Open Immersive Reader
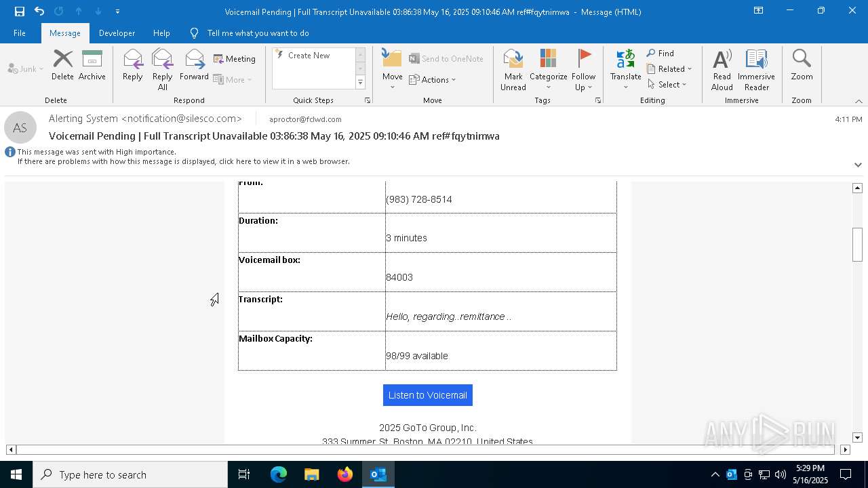The height and width of the screenshot is (488, 868). (x=757, y=69)
